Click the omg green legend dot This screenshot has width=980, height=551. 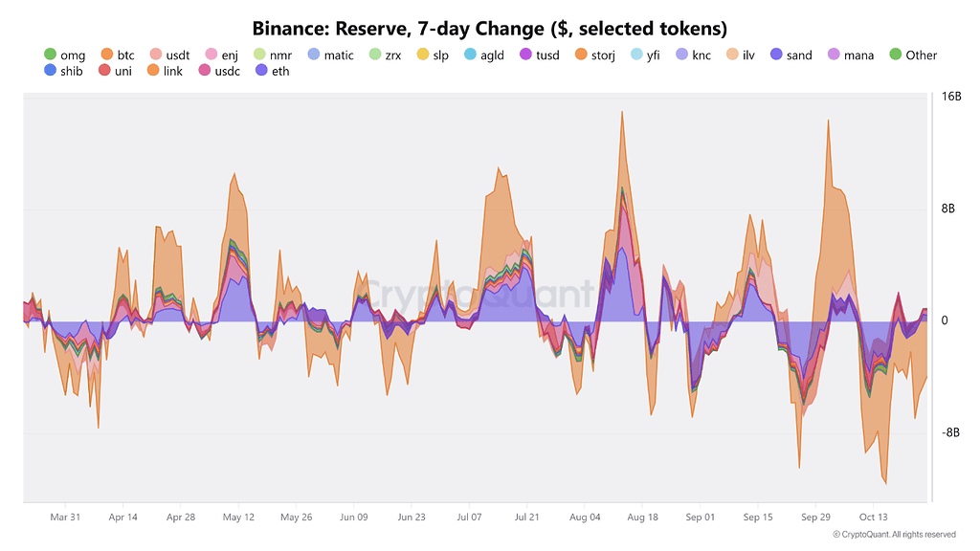coord(51,55)
